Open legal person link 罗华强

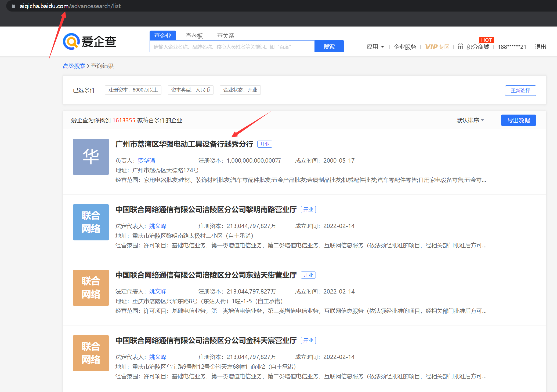146,160
